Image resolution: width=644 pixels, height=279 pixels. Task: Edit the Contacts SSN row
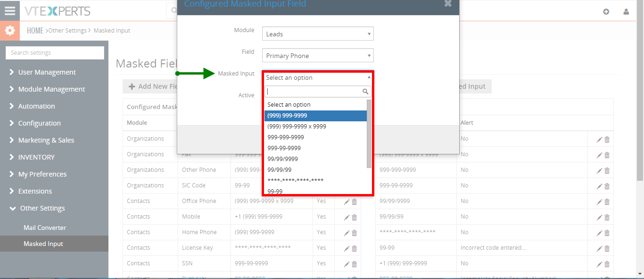tap(347, 264)
